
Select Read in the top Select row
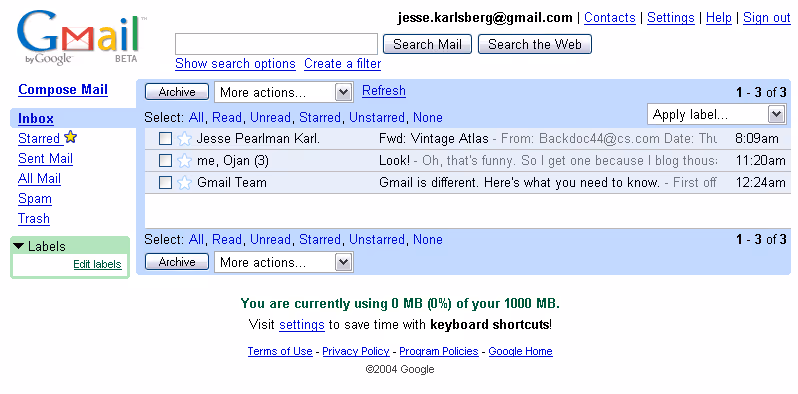coord(226,118)
